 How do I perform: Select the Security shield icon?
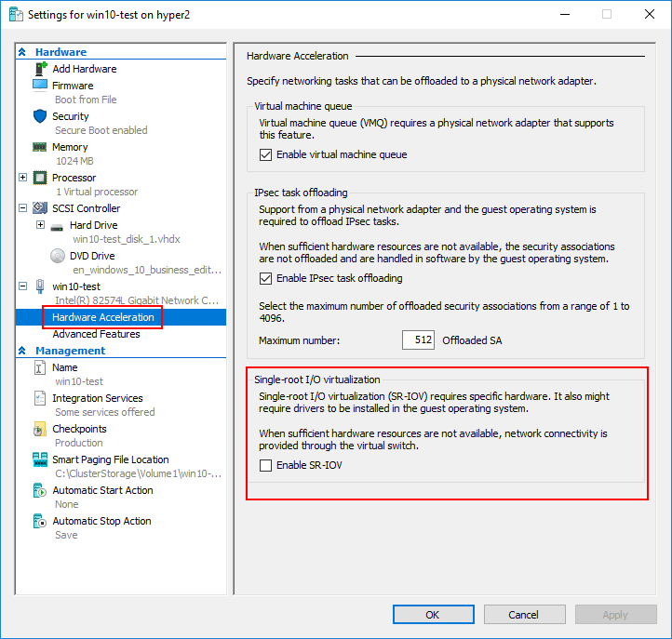pyautogui.click(x=40, y=116)
